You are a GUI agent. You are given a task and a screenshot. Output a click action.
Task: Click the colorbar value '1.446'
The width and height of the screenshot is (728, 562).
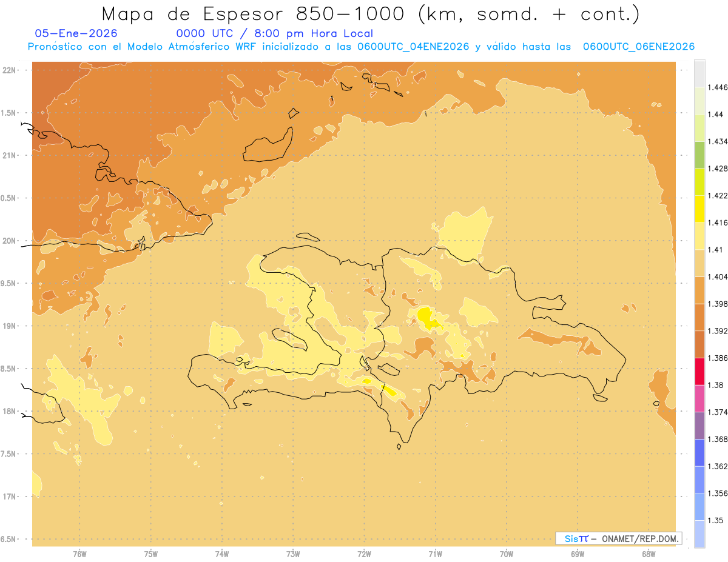[x=718, y=87]
